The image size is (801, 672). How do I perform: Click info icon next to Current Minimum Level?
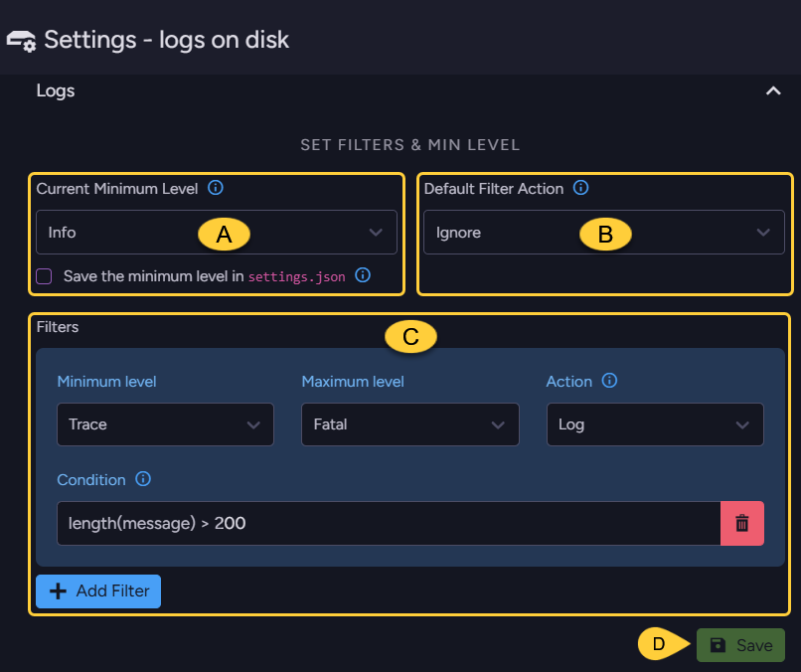tap(216, 188)
